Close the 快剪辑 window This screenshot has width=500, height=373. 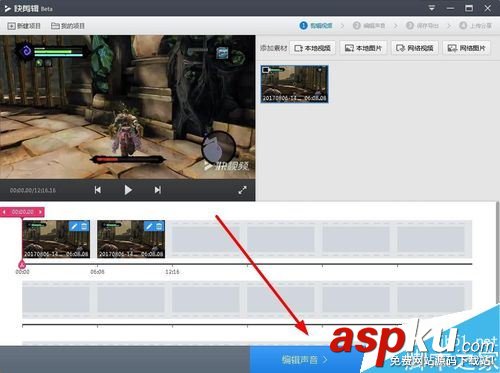[488, 8]
